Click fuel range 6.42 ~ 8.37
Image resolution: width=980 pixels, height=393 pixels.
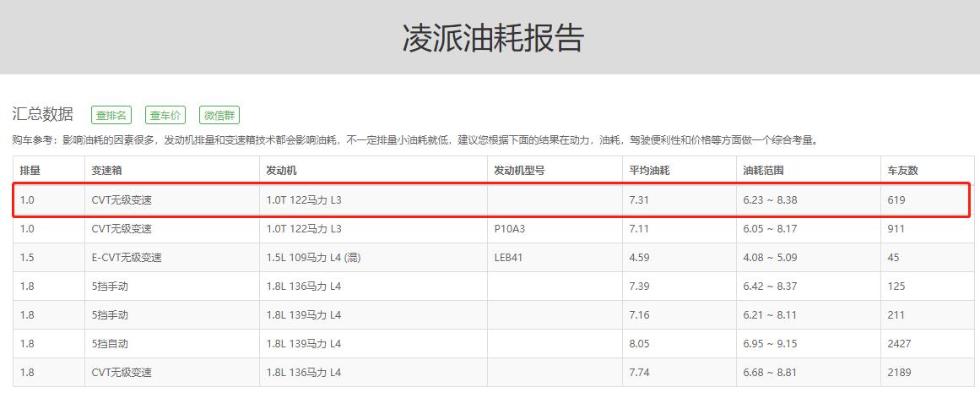pyautogui.click(x=770, y=287)
